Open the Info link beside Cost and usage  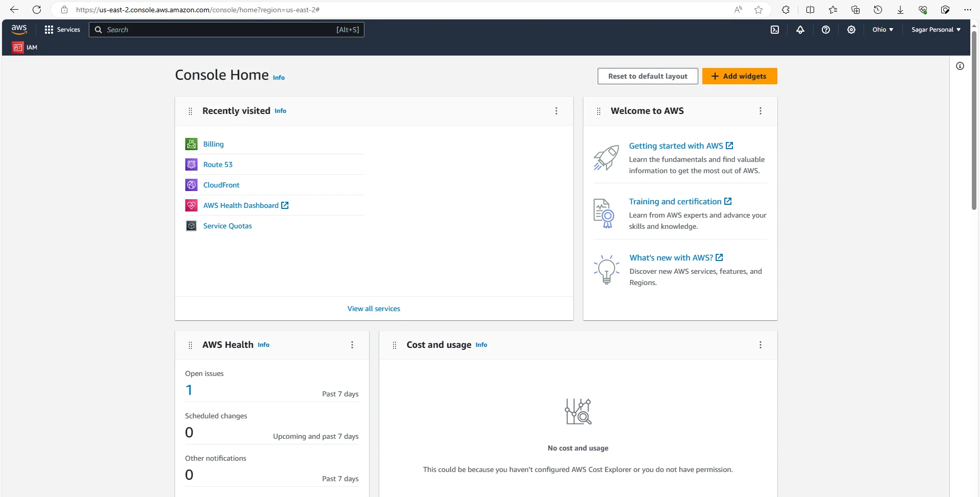coord(481,345)
